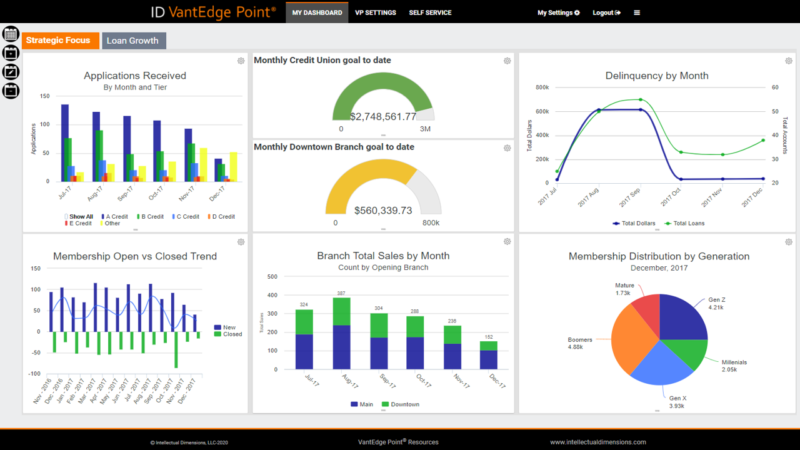Click the $560,339.73 gauge value
This screenshot has height=450, width=800.
[x=383, y=210]
